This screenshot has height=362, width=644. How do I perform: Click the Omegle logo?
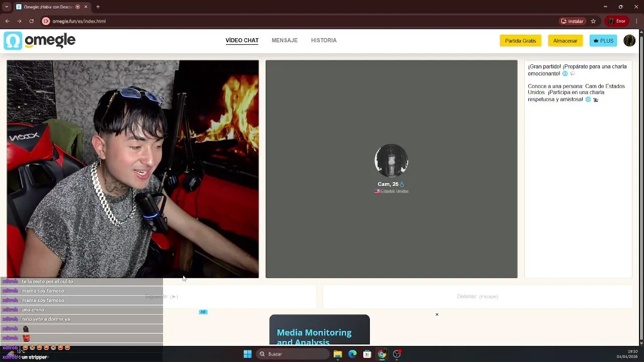click(x=39, y=41)
